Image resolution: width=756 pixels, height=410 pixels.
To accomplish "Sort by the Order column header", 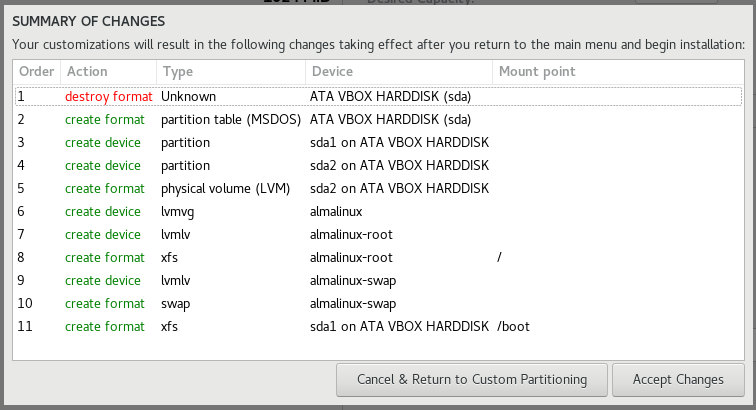I will tap(37, 71).
